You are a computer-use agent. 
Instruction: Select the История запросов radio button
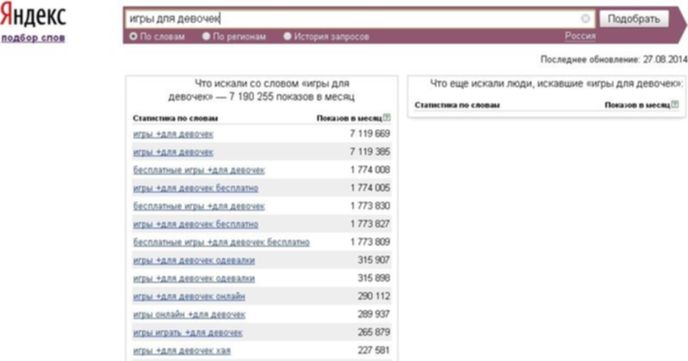tap(287, 36)
